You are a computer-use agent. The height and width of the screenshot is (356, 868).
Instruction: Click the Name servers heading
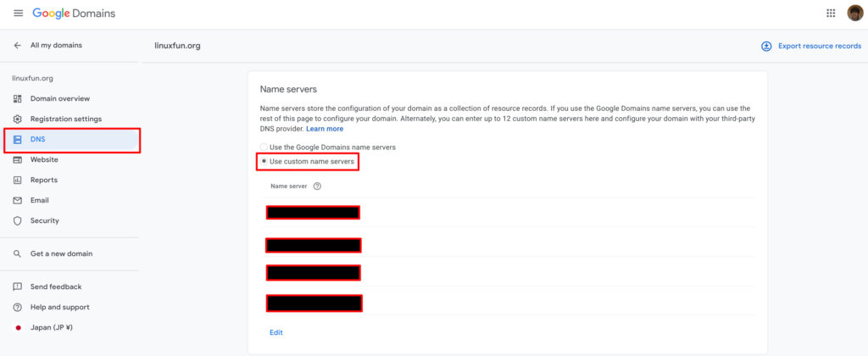point(288,89)
